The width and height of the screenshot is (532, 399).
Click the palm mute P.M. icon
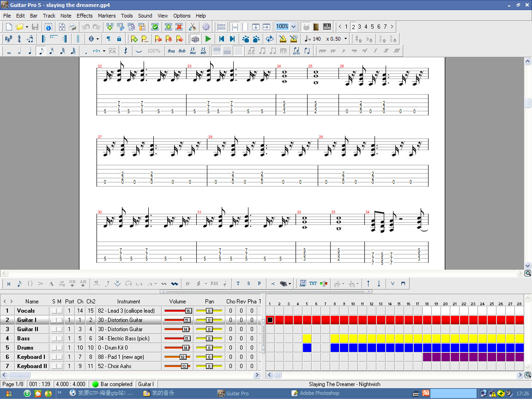pyautogui.click(x=214, y=284)
